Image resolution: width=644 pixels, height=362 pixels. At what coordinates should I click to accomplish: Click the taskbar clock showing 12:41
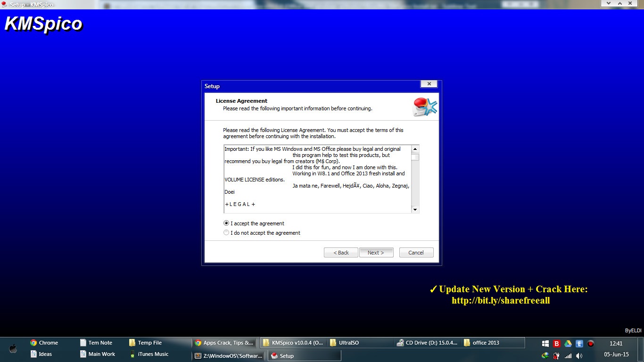coord(616,344)
